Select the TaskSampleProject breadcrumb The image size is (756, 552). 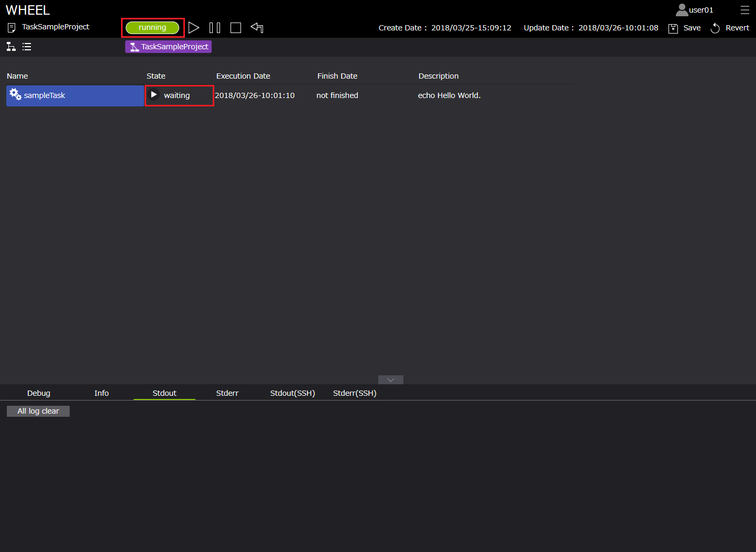pos(168,47)
